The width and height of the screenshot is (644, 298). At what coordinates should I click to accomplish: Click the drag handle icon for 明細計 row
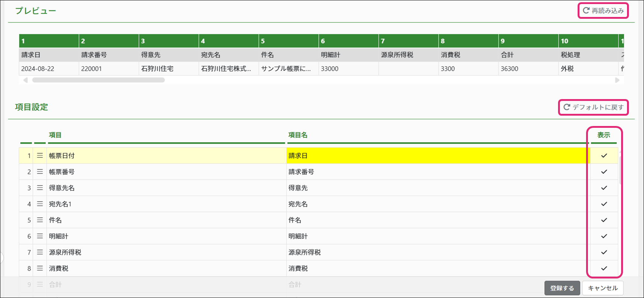[x=40, y=236]
